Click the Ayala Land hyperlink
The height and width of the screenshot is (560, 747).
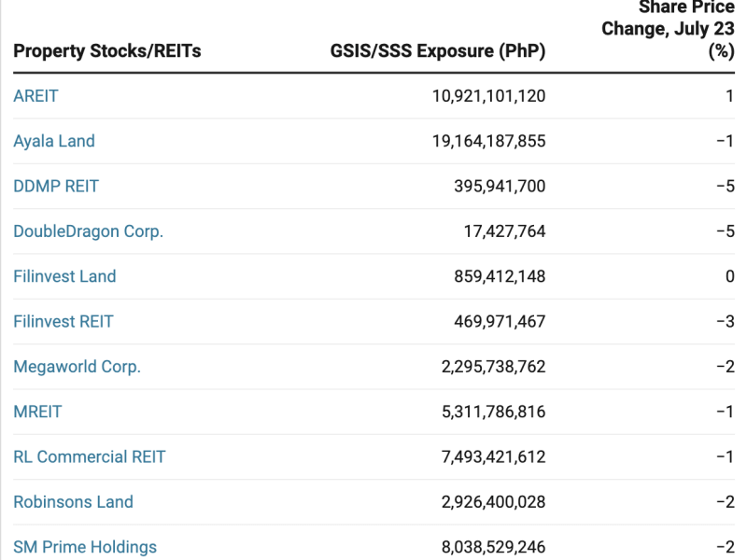53,141
